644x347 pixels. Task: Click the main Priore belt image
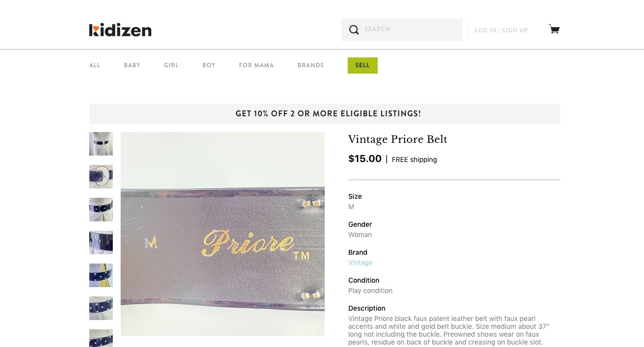click(223, 234)
